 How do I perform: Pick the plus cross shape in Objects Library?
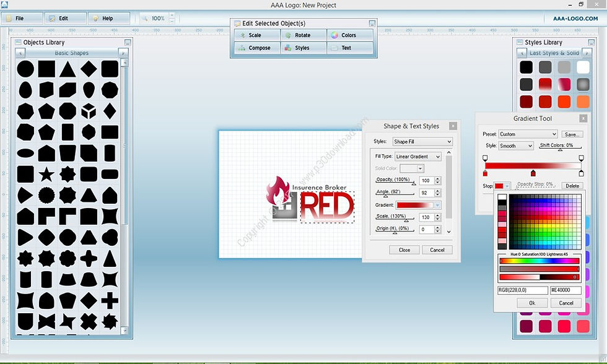click(x=110, y=300)
